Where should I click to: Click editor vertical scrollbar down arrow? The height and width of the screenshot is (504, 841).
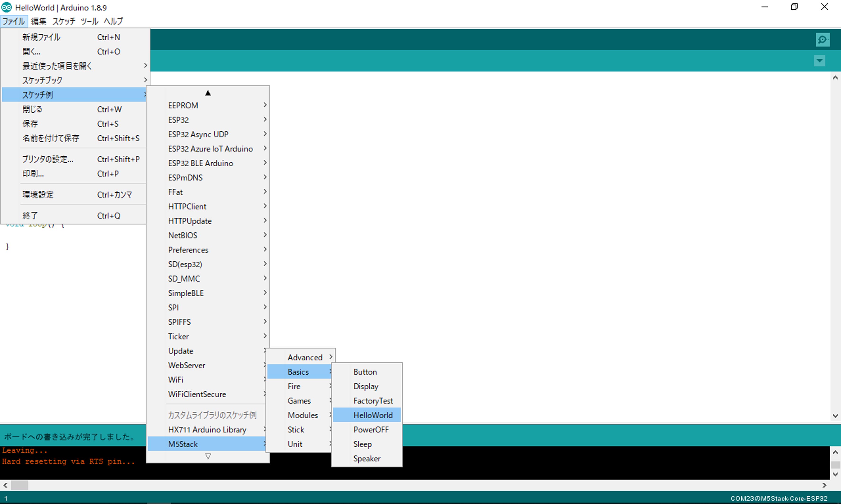(835, 416)
